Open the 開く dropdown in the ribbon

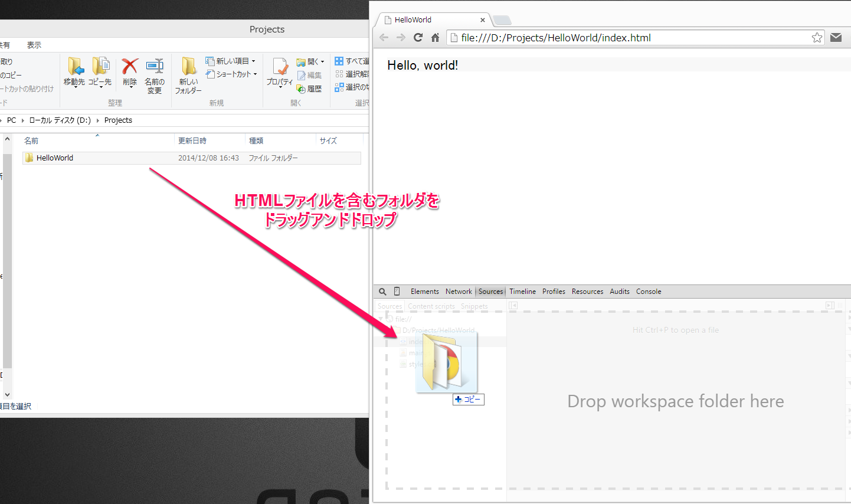coord(311,61)
